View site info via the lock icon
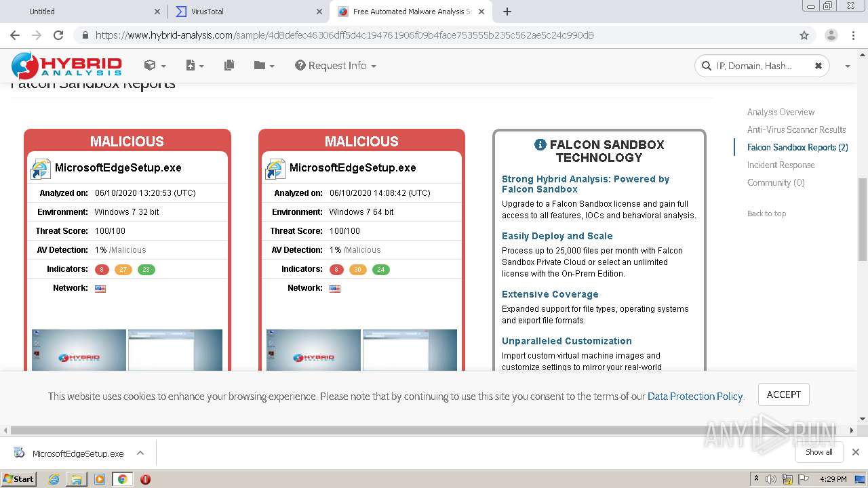The image size is (868, 488). point(85,35)
